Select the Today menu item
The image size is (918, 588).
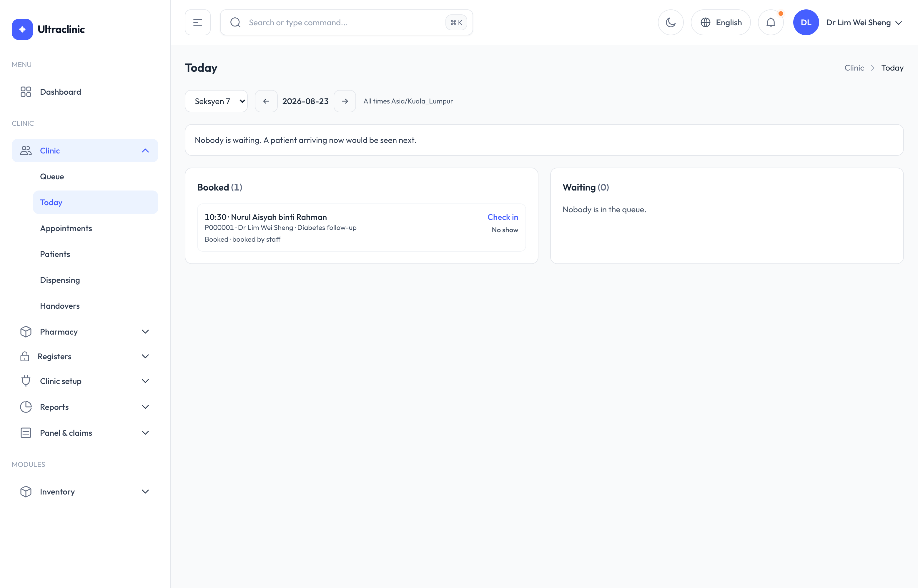96,202
